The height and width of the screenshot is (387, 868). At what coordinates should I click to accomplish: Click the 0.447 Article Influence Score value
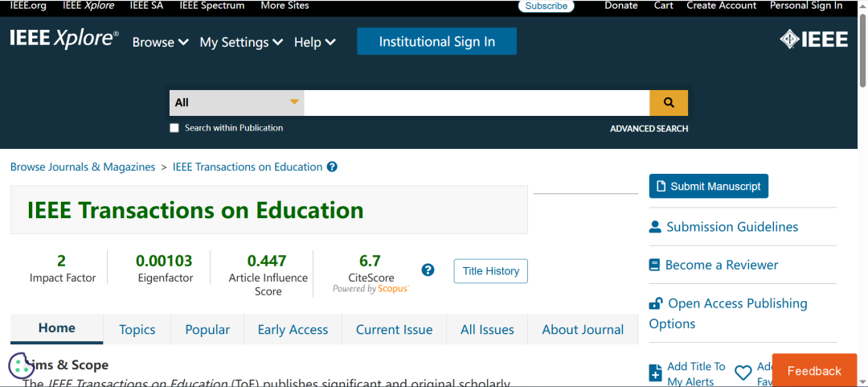[x=267, y=261]
